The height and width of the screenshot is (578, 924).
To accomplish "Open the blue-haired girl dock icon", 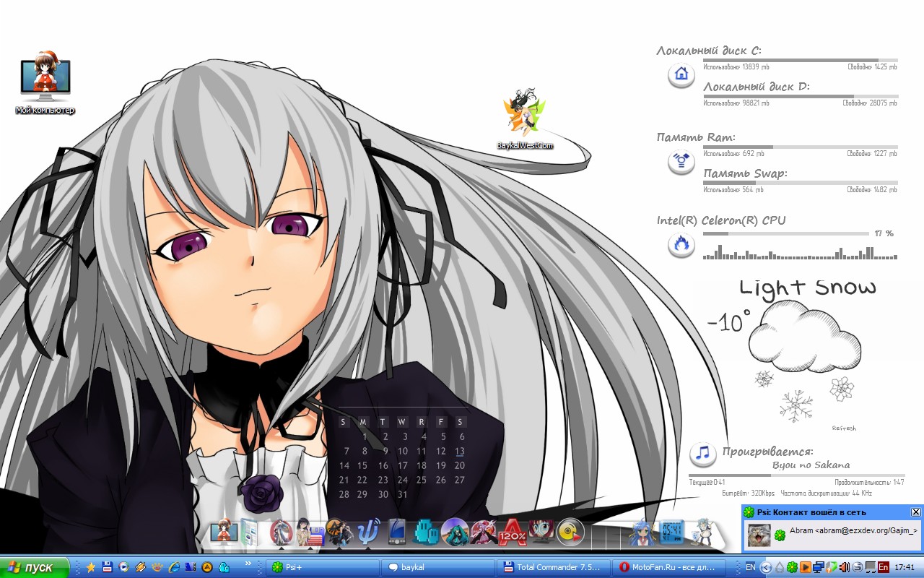I will [643, 533].
